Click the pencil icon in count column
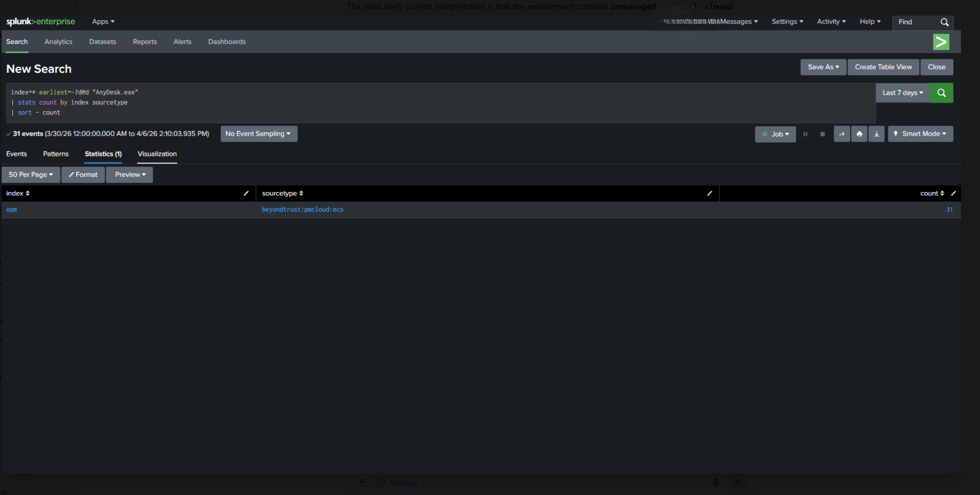980x495 pixels. pos(953,193)
